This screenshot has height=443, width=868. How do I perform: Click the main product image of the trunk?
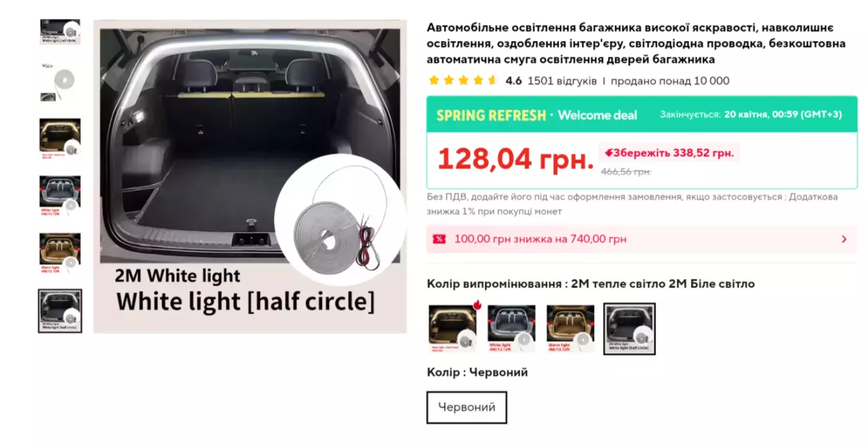coord(250,176)
